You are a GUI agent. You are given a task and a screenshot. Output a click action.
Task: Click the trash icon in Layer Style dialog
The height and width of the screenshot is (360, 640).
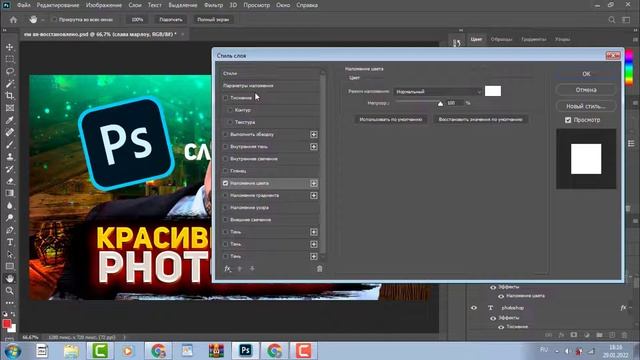click(x=320, y=269)
